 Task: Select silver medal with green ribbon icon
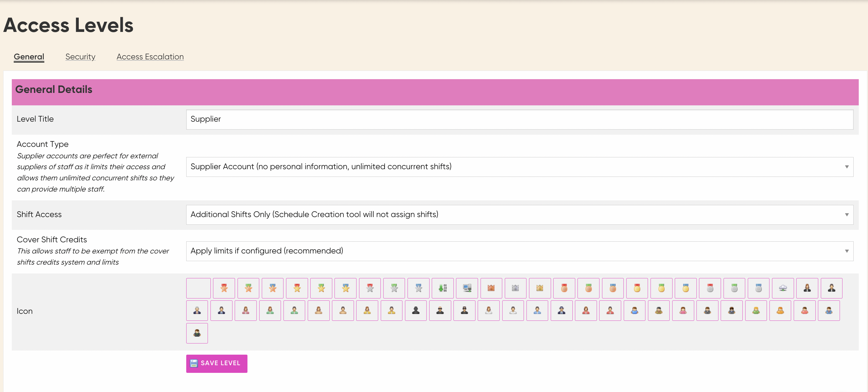[734, 288]
